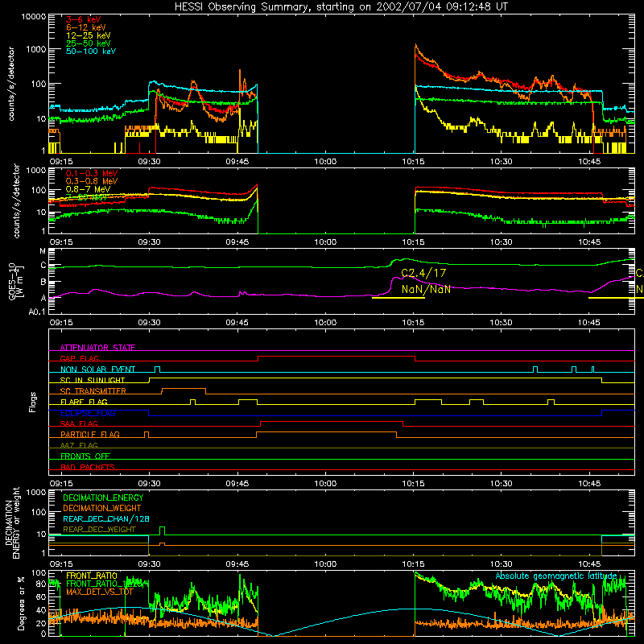Viewport: 644px width, 644px height.
Task: Click the 25-50 keV legend entry
Action: (x=89, y=43)
